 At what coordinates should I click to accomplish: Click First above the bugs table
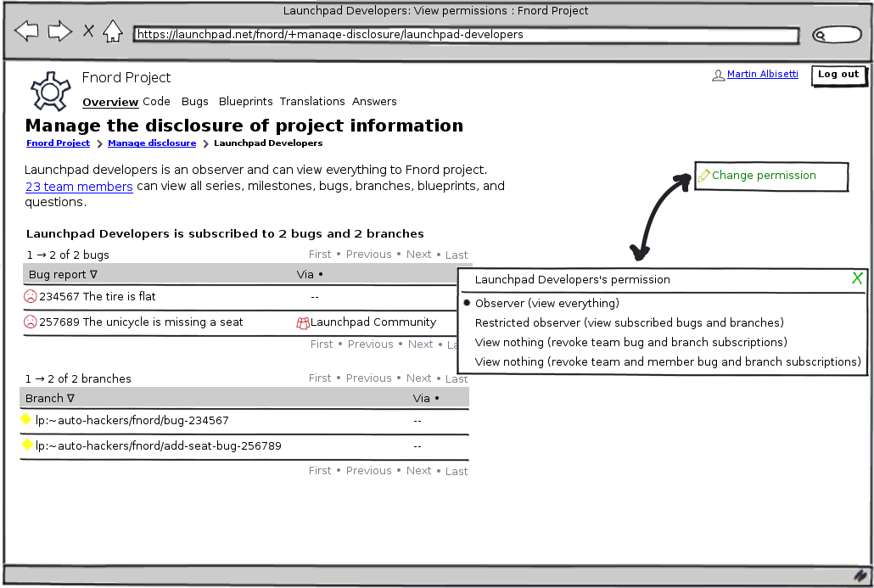click(320, 255)
